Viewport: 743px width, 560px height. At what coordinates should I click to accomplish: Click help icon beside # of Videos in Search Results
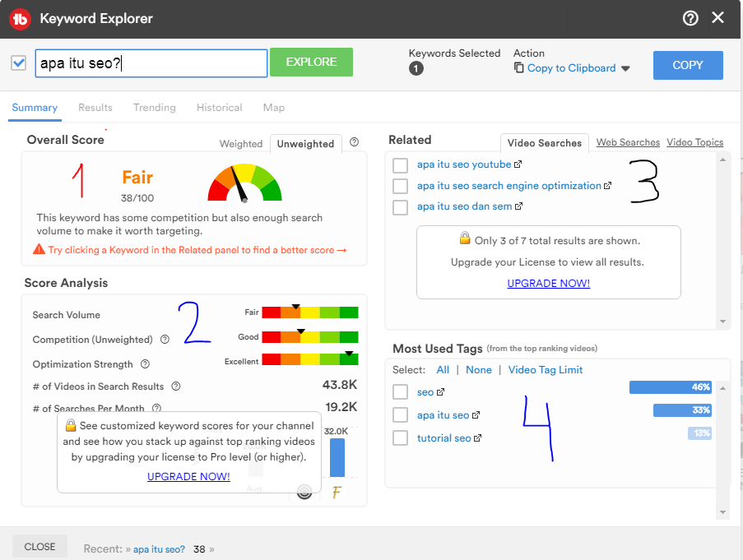176,386
